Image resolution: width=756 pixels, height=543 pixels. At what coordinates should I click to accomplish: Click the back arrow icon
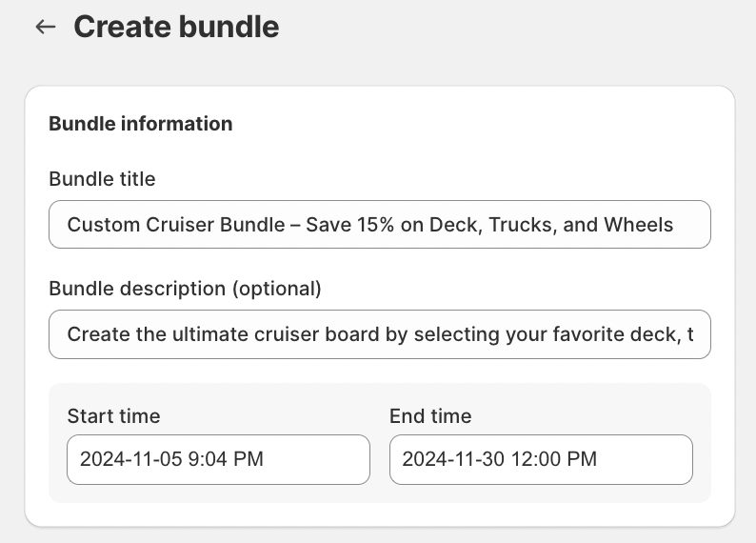45,27
